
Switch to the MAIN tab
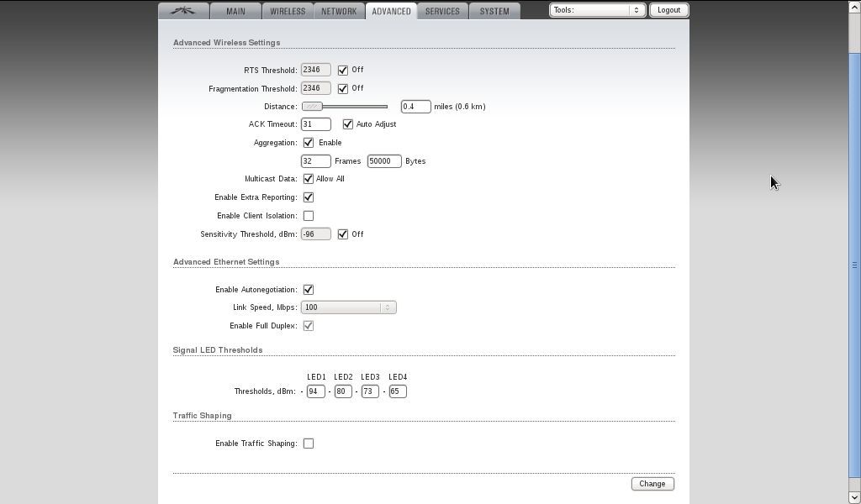click(x=235, y=11)
